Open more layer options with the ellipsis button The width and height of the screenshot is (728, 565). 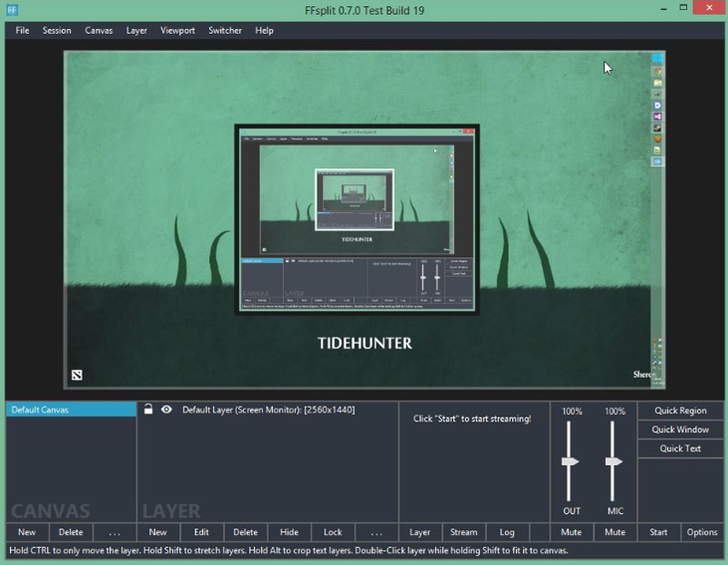[377, 532]
